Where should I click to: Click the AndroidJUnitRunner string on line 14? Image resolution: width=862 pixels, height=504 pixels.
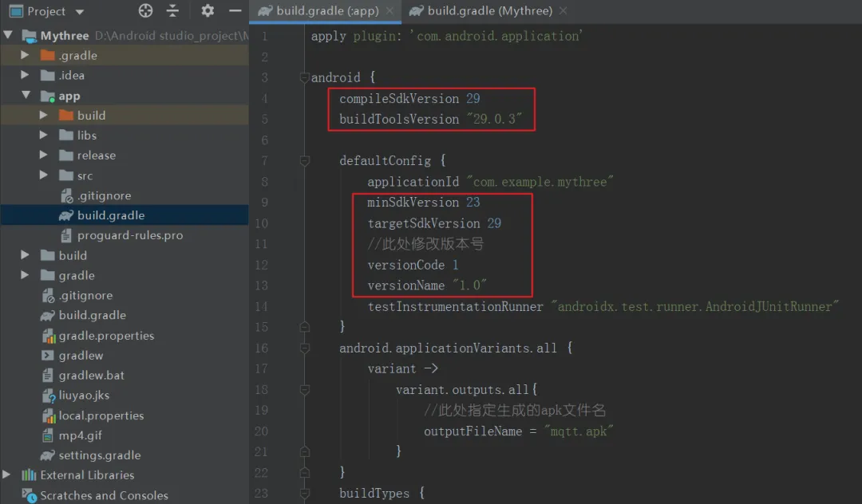[x=695, y=306]
